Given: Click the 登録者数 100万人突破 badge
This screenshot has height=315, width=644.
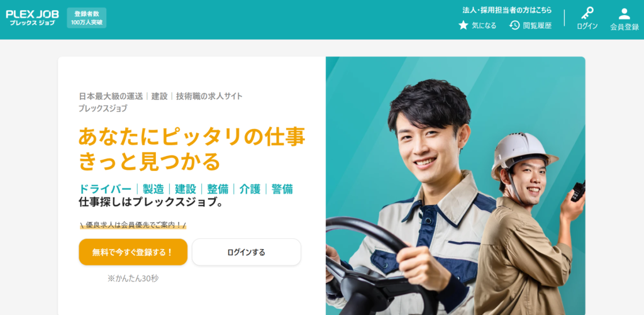Looking at the screenshot, I should [x=87, y=18].
